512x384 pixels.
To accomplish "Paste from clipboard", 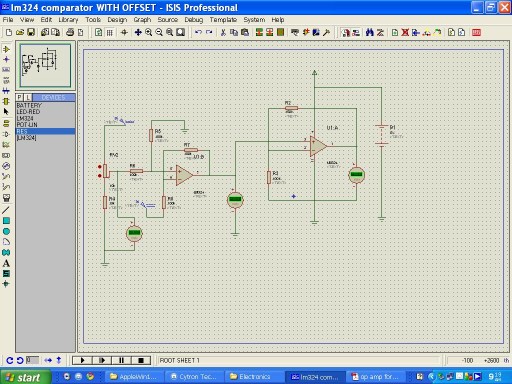I will 245,32.
